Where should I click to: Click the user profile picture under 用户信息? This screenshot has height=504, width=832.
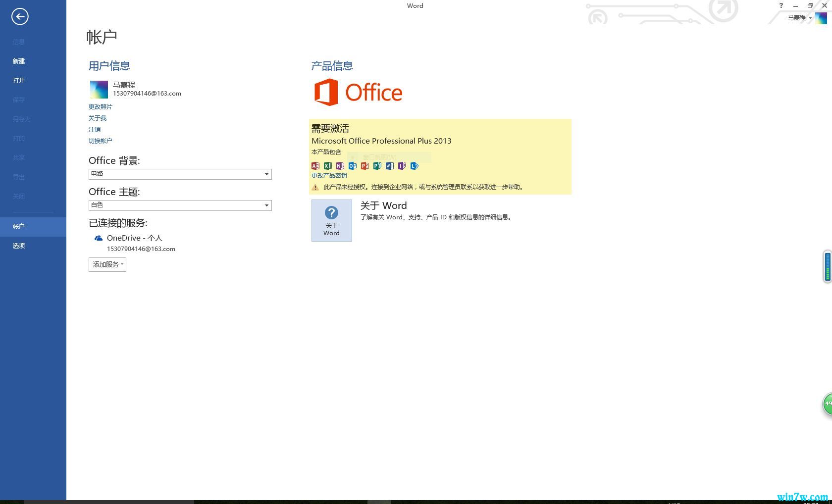[x=99, y=90]
